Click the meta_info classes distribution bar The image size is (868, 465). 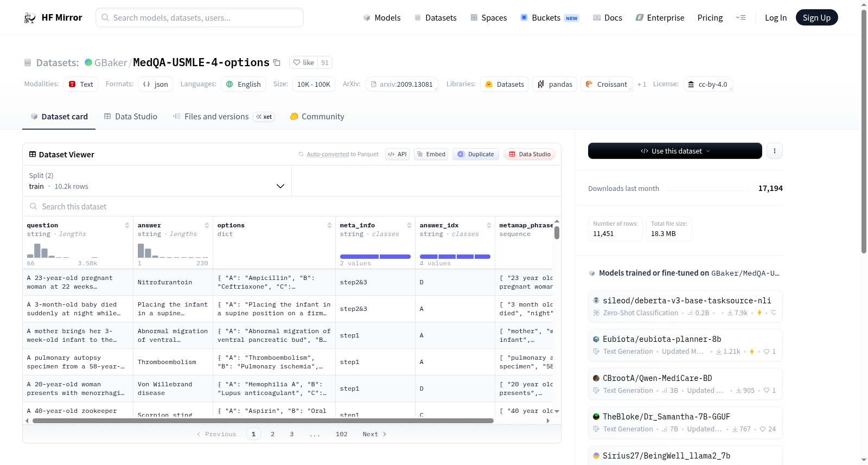pos(375,257)
